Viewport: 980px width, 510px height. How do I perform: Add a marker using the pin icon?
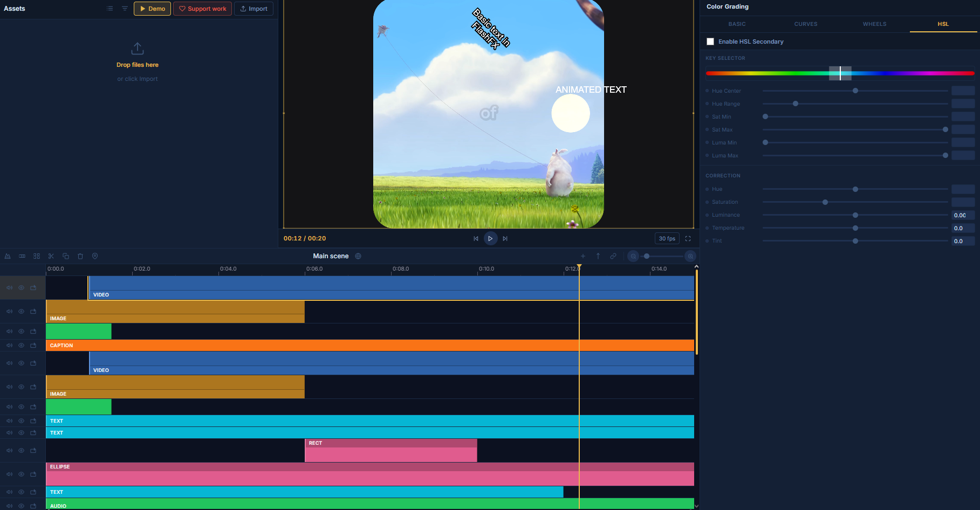95,256
